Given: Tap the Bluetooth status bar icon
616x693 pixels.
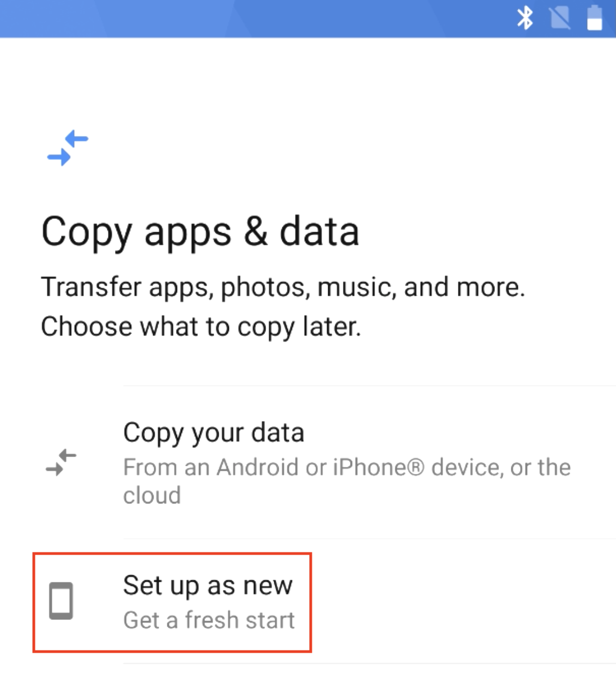Looking at the screenshot, I should pos(525,18).
